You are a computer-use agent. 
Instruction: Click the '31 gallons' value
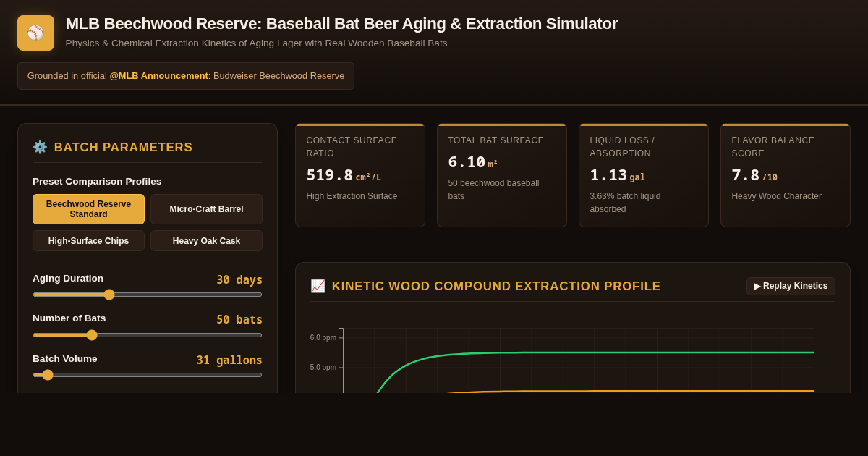[x=229, y=360]
